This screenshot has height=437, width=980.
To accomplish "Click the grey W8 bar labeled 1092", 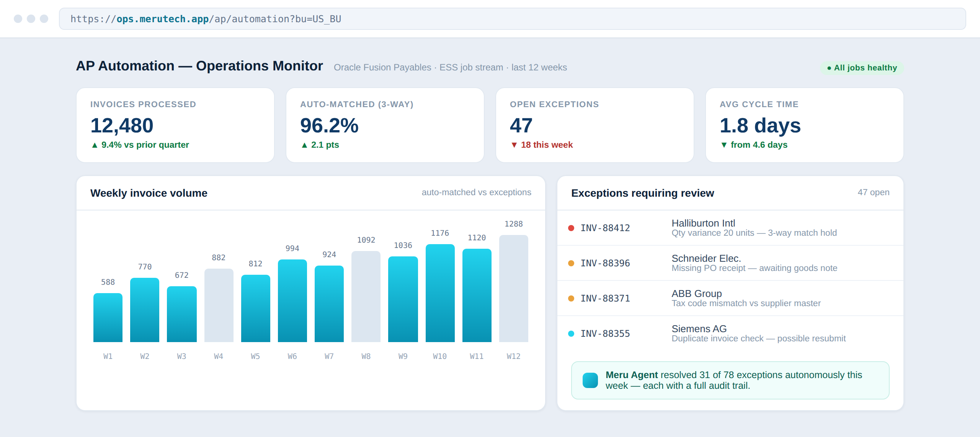I will click(x=366, y=297).
